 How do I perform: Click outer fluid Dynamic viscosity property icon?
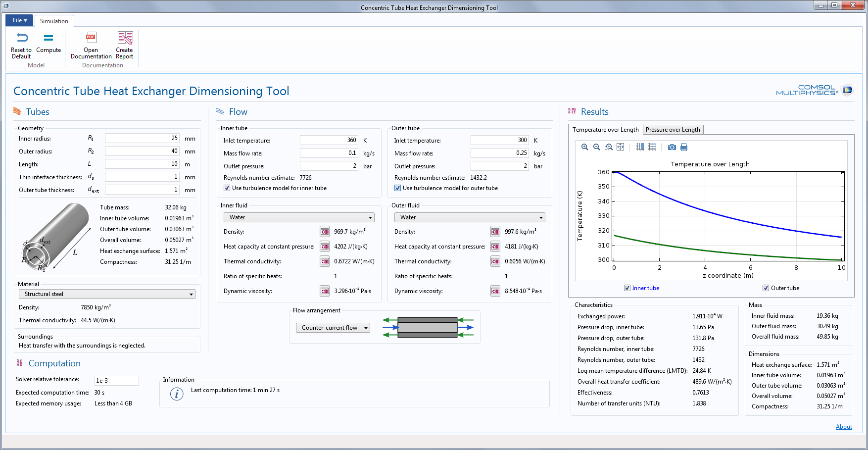[495, 291]
